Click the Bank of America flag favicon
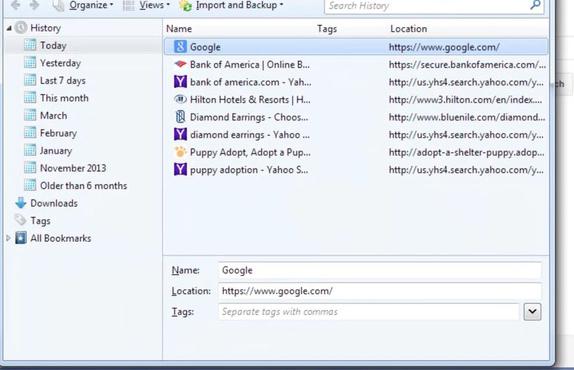 coord(180,64)
